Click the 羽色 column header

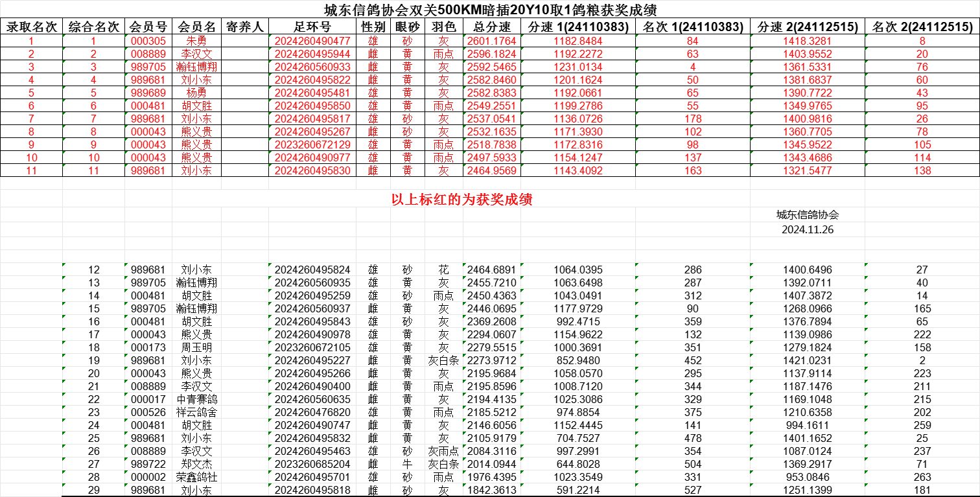pyautogui.click(x=443, y=27)
